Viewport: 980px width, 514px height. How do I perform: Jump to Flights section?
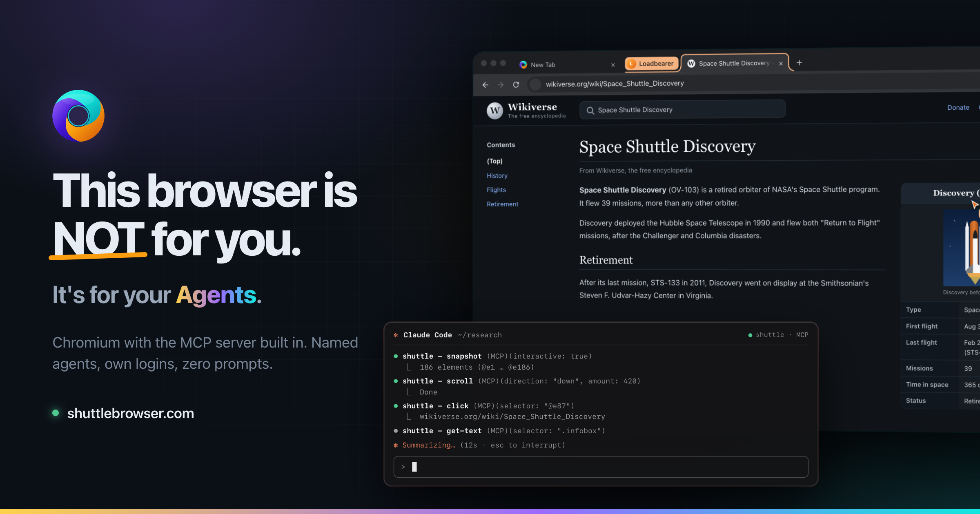[496, 190]
